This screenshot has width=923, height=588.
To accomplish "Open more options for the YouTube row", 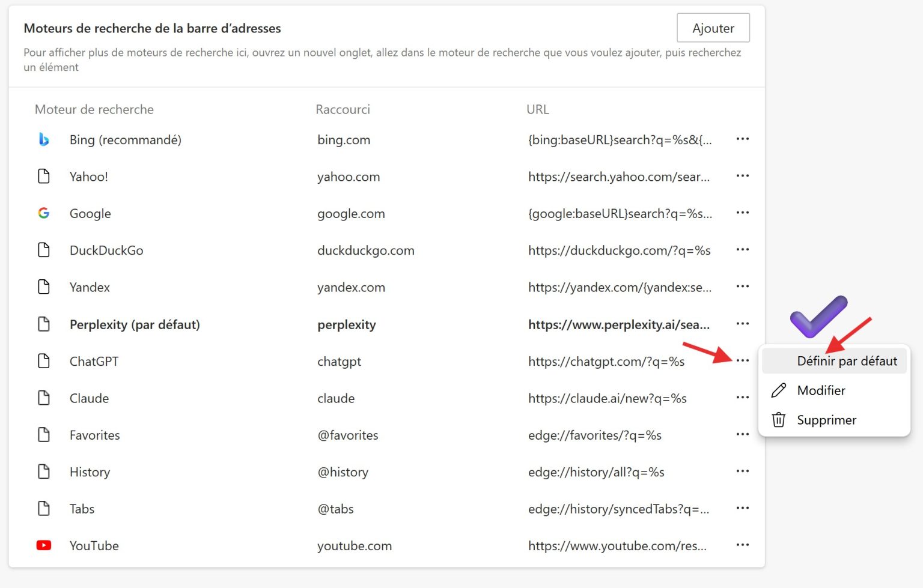I will (x=742, y=545).
